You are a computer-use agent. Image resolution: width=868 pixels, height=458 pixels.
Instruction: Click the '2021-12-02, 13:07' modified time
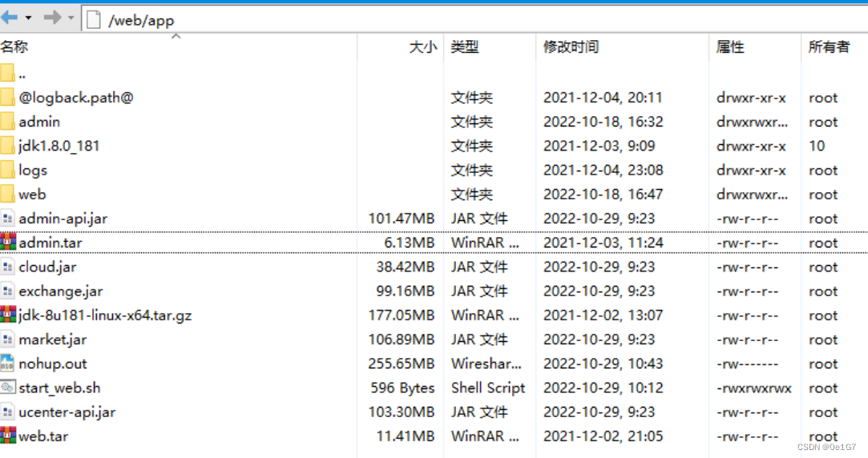604,315
